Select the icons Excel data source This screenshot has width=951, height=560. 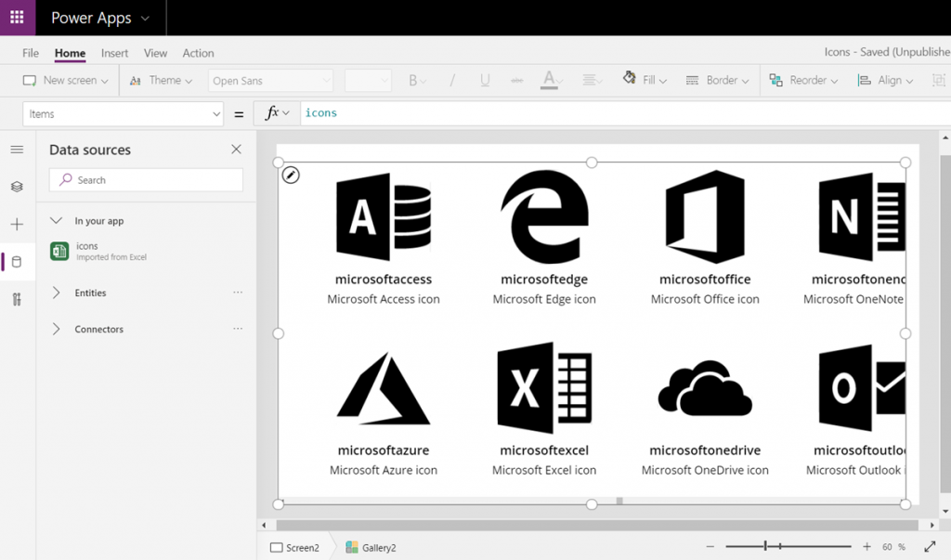point(146,251)
